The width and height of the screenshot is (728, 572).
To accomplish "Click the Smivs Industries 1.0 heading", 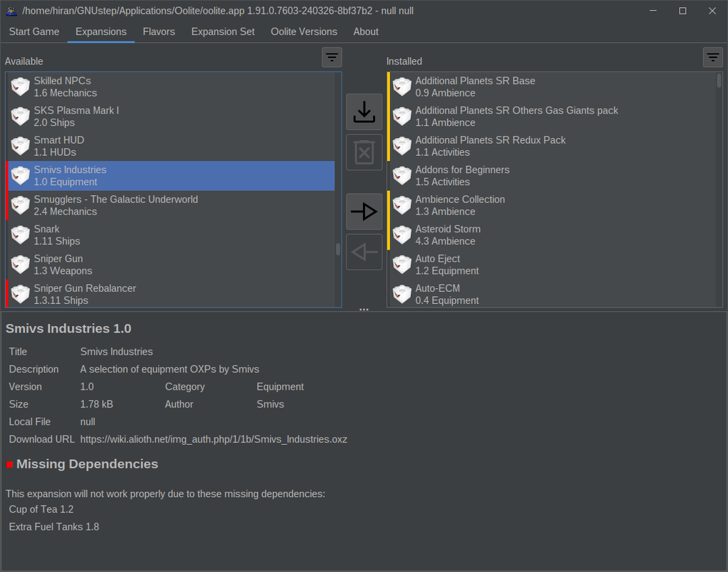I will (x=69, y=328).
